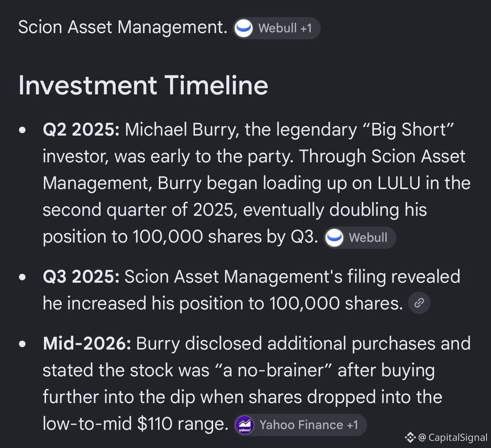Click the purple Yahoo Finance logo icon

245,425
